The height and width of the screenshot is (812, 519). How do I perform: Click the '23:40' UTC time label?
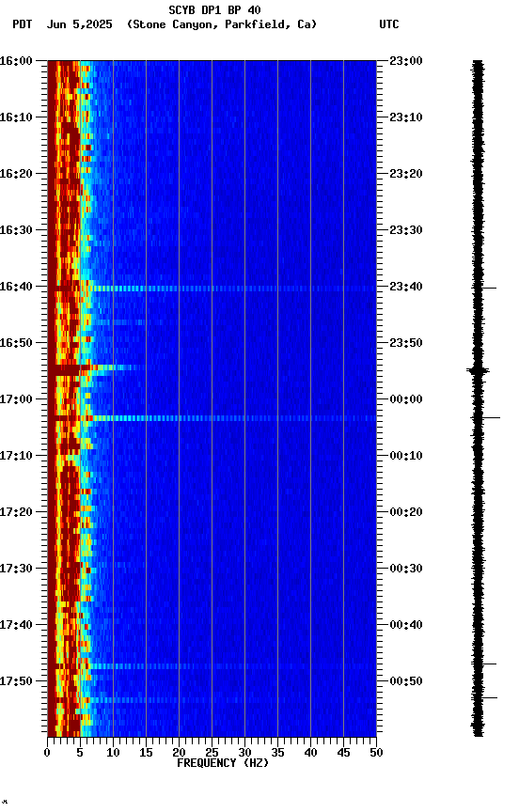pos(406,287)
